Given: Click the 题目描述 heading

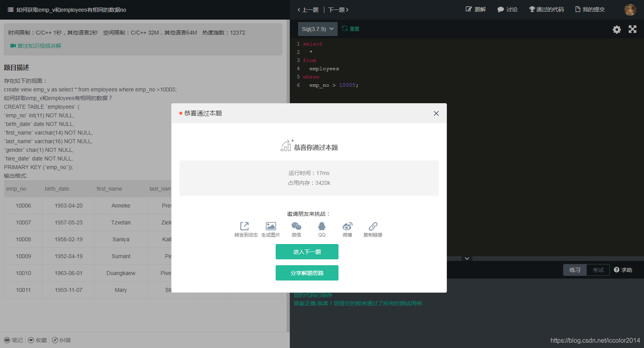Looking at the screenshot, I should click(16, 67).
